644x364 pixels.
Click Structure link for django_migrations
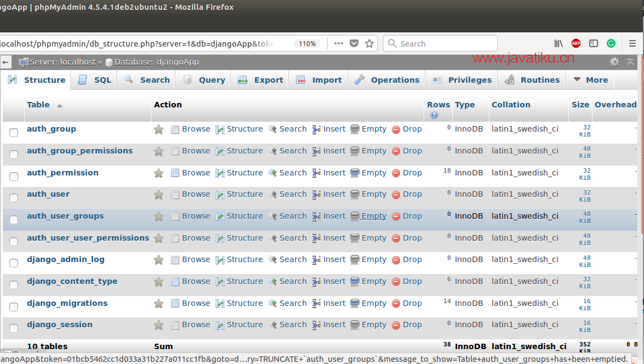click(245, 303)
